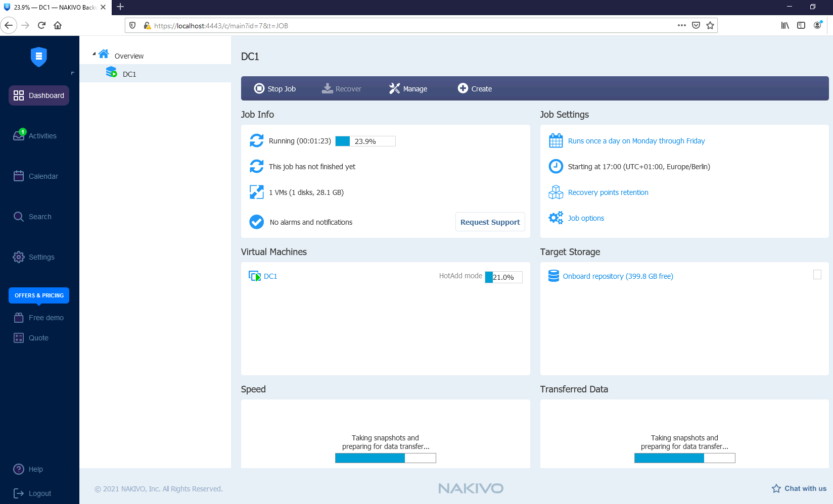Open Help in the sidebar

[x=36, y=469]
